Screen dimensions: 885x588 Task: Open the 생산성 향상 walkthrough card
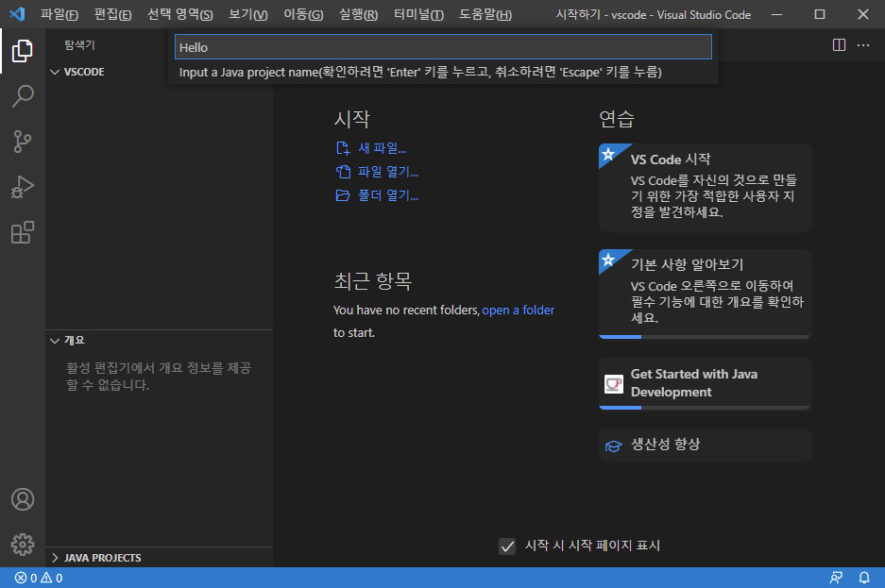point(705,445)
